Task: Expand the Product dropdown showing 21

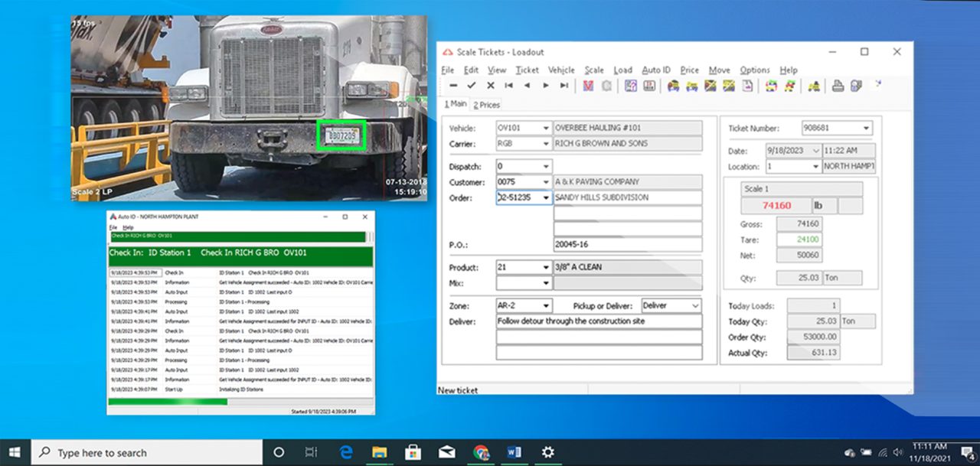Action: [545, 267]
